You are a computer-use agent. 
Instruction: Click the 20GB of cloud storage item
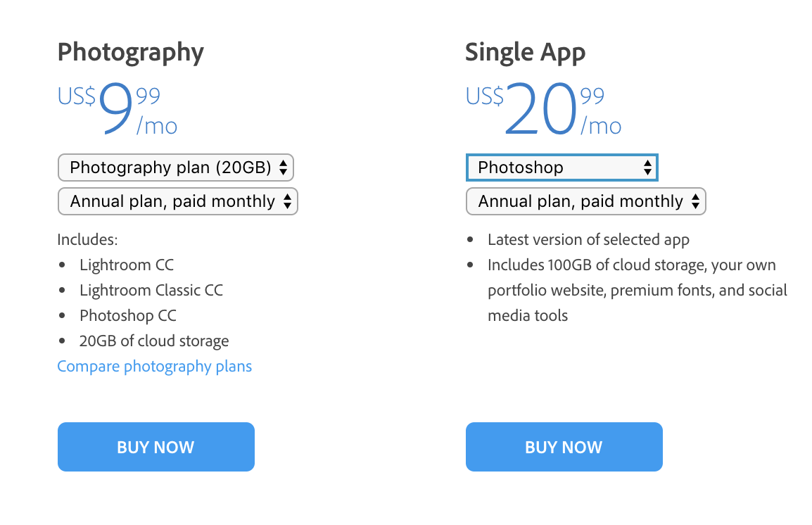(154, 341)
